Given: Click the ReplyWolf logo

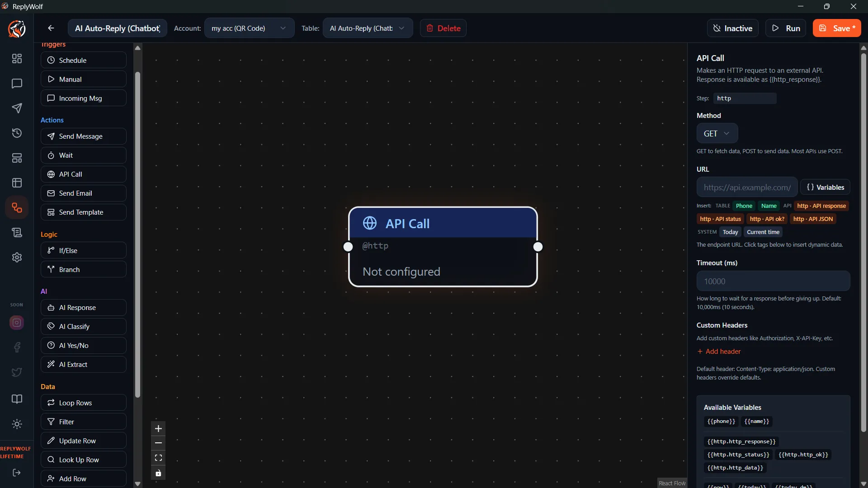Looking at the screenshot, I should click(x=17, y=29).
